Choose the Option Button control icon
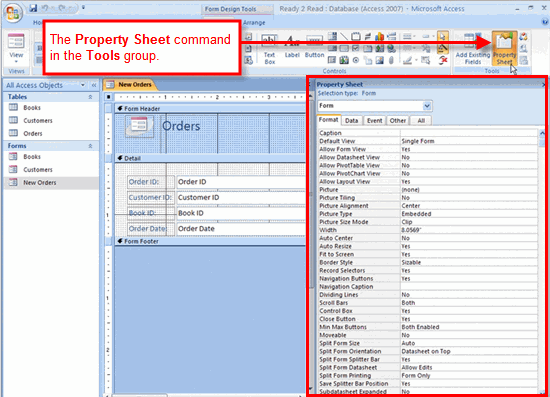 pos(356,60)
